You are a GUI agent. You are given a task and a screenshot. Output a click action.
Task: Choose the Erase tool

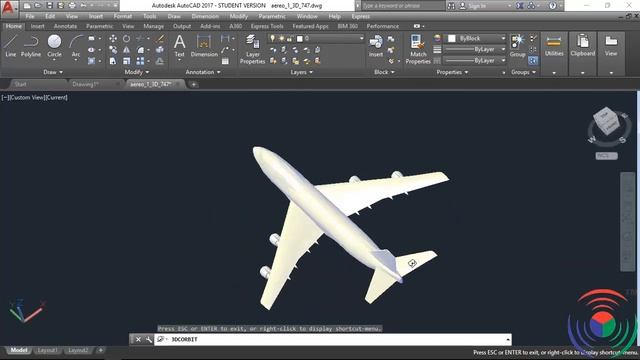click(x=160, y=38)
